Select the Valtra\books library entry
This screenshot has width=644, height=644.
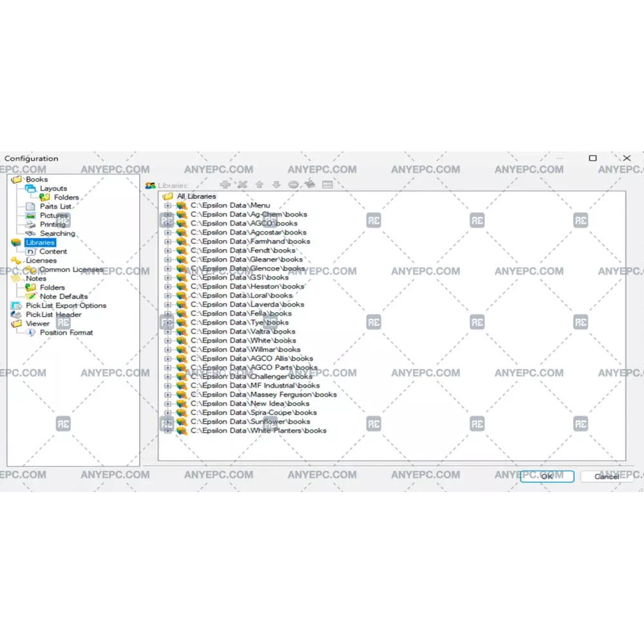(x=243, y=332)
